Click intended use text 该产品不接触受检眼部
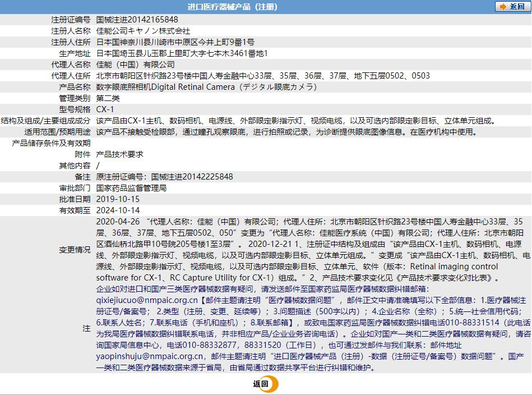 135,132
